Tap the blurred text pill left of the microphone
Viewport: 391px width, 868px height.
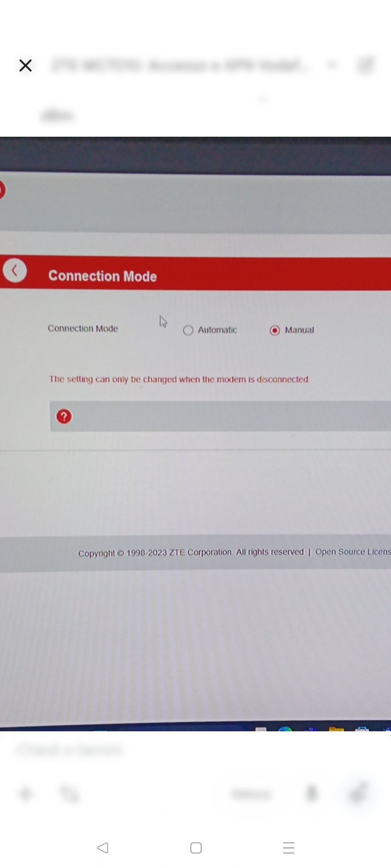tap(251, 794)
